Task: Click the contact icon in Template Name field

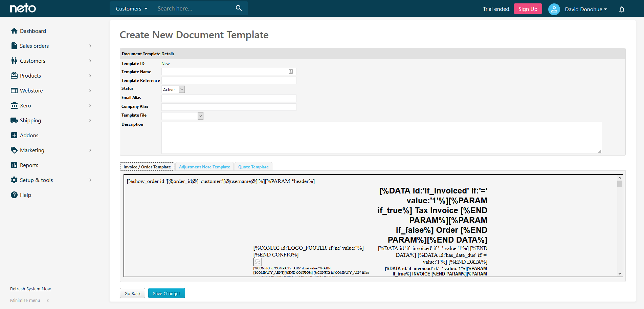Action: [291, 71]
